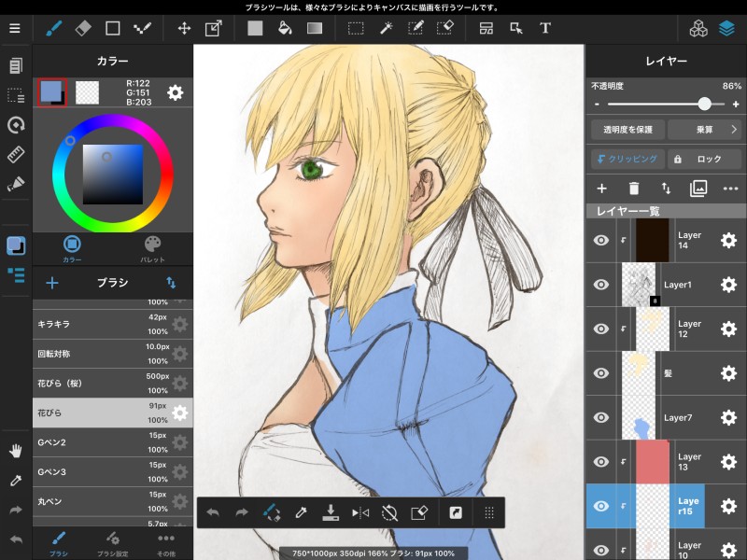Select the 回転対称 brush

(112, 354)
